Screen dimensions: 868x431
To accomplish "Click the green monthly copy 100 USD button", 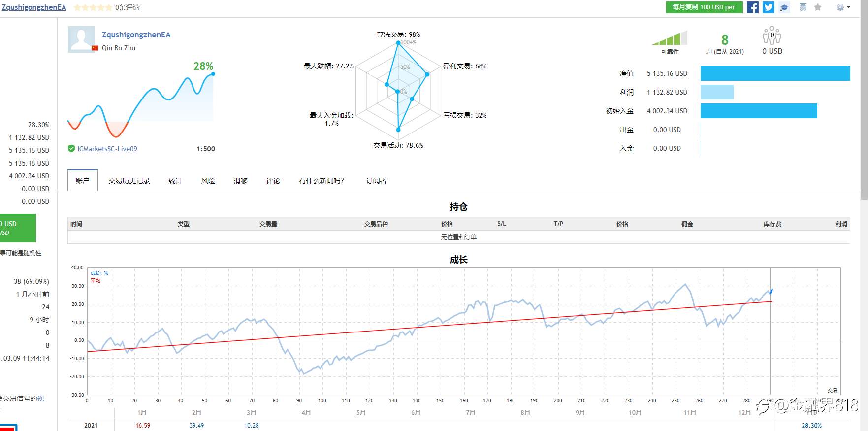I will coord(704,7).
